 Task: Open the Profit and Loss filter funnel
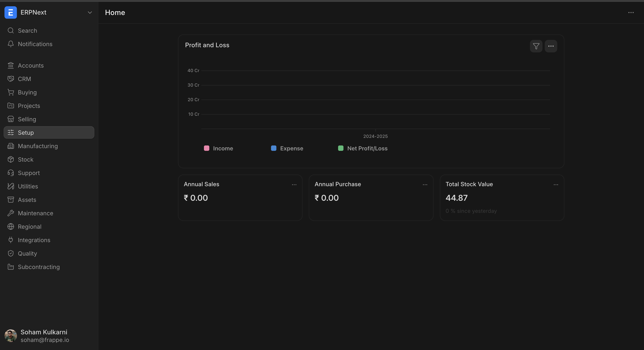pos(536,46)
